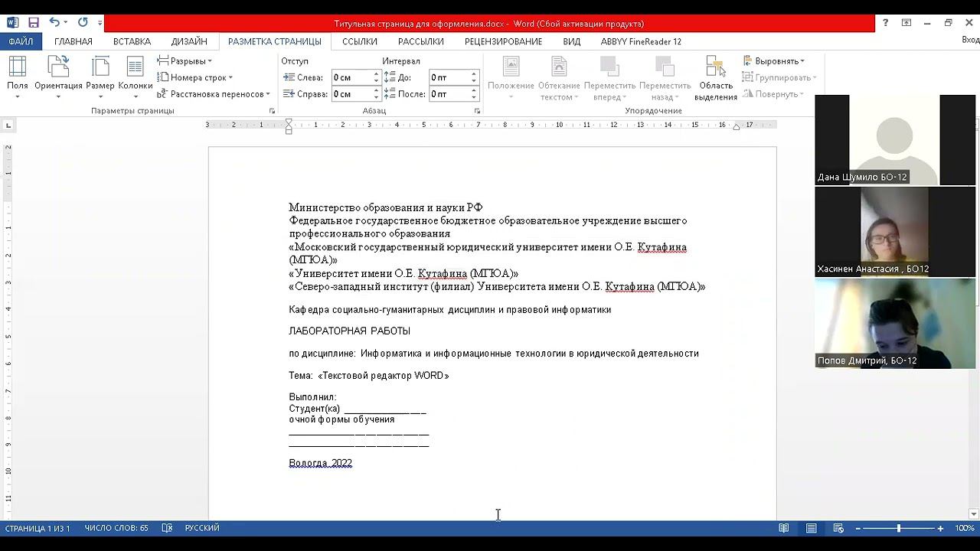This screenshot has height=551, width=980.
Task: Click the Вход sign-in link
Action: point(970,41)
